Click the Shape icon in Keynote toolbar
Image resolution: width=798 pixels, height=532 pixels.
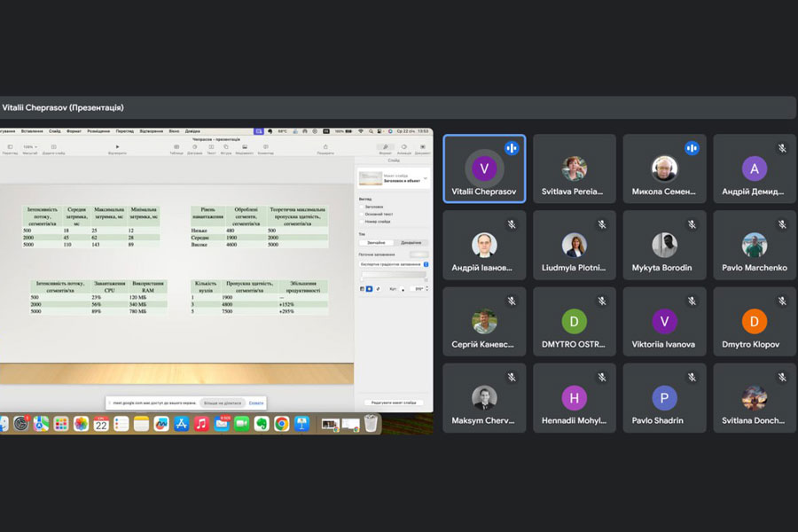tap(226, 147)
